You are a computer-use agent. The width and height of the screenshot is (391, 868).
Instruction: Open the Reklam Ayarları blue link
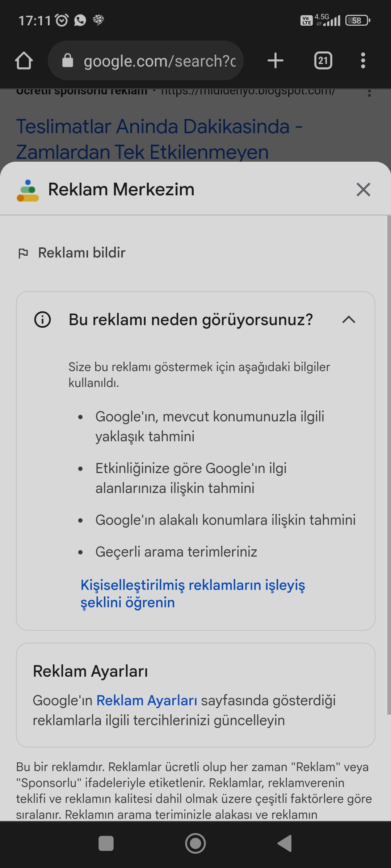pyautogui.click(x=147, y=701)
